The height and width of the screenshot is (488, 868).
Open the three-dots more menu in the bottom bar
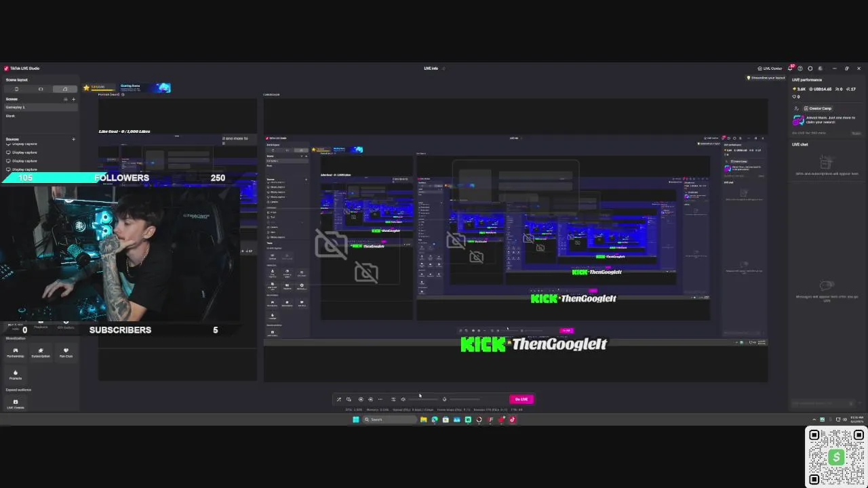pos(380,399)
